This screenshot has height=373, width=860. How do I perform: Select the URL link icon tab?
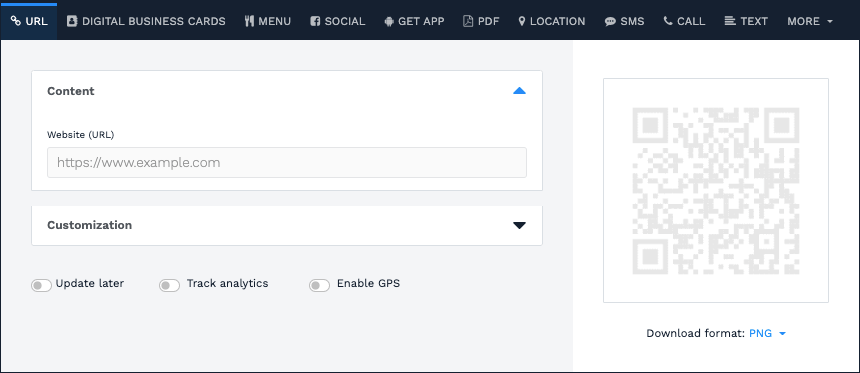[29, 21]
